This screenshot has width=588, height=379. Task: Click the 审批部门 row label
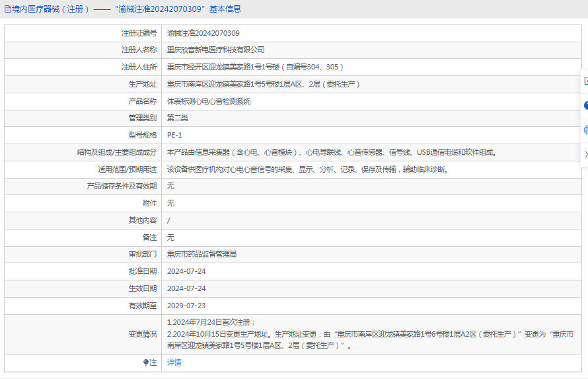click(143, 255)
